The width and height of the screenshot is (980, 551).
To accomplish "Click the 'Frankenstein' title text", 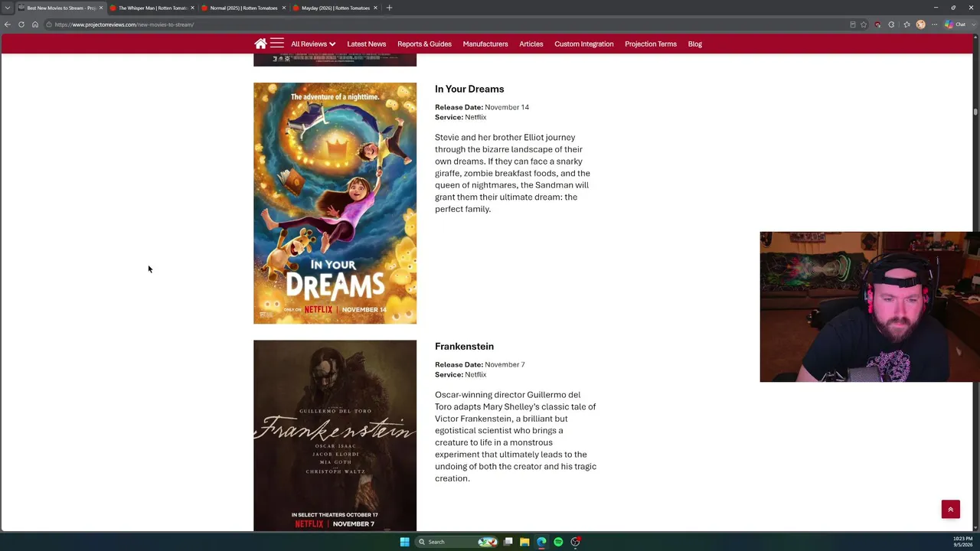I will click(464, 346).
